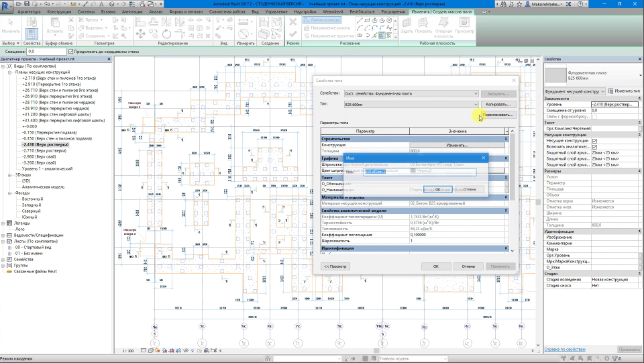Open 'Фундамент несущей констру' type filter dropdown
This screenshot has height=363, width=644.
click(575, 91)
